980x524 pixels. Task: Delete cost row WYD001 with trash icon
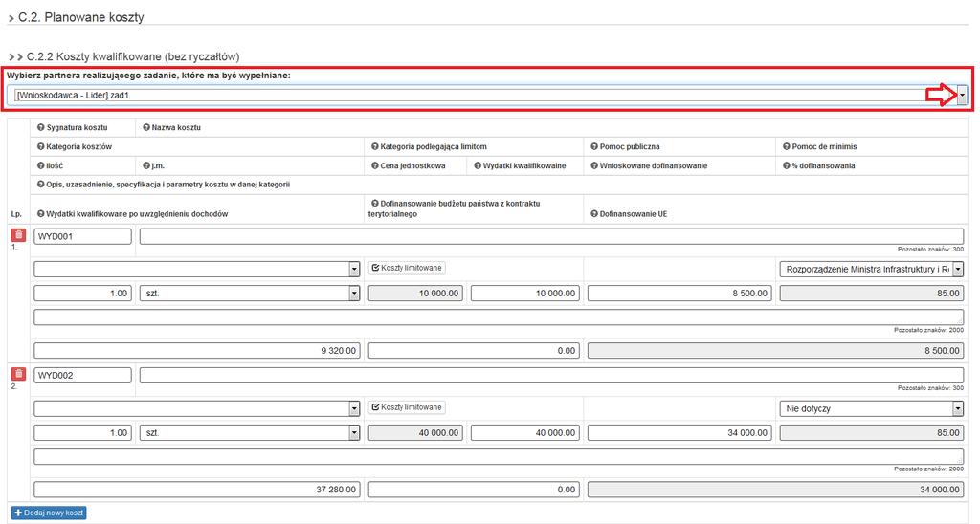(19, 235)
